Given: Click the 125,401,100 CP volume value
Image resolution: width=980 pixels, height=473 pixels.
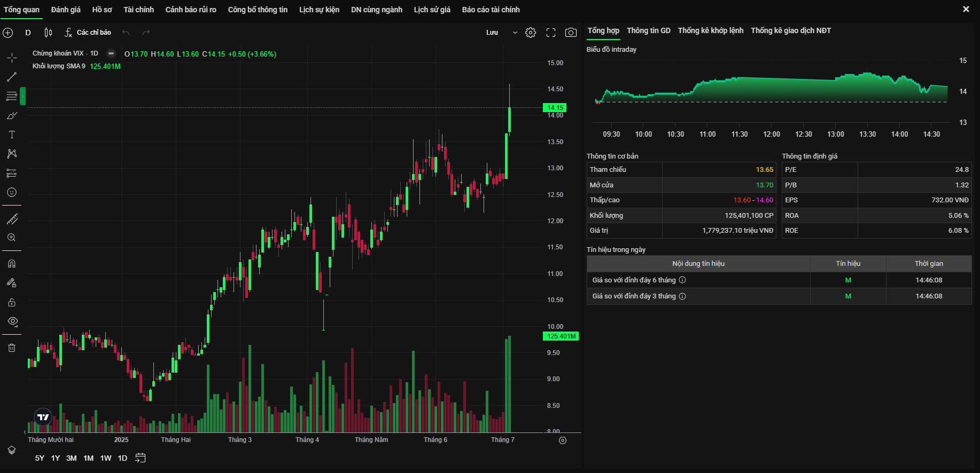Looking at the screenshot, I should coord(749,216).
